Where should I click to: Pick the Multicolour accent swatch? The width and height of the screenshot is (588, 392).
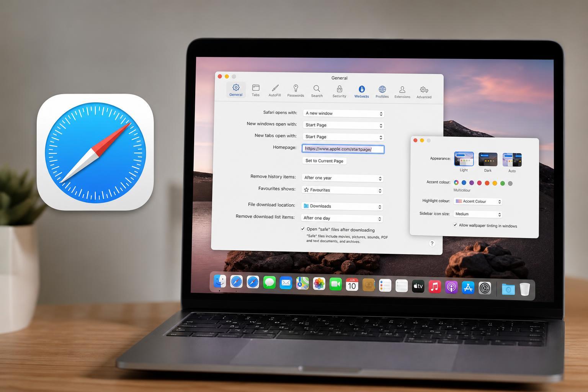456,183
